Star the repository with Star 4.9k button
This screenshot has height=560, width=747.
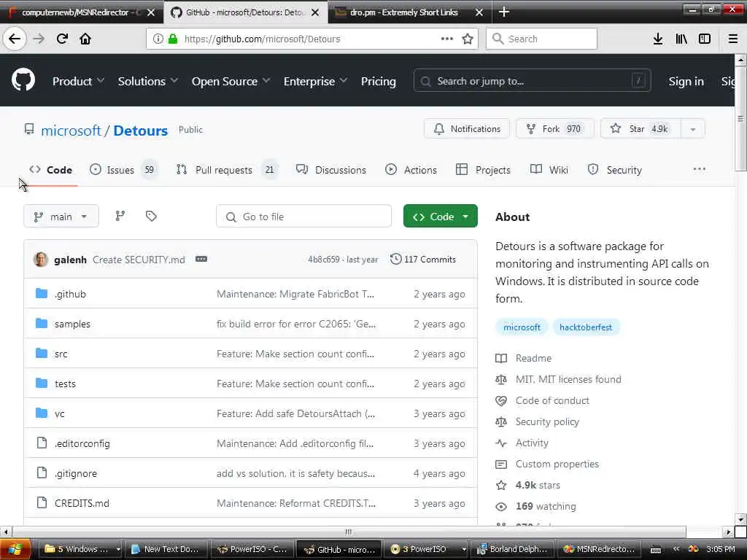[641, 128]
